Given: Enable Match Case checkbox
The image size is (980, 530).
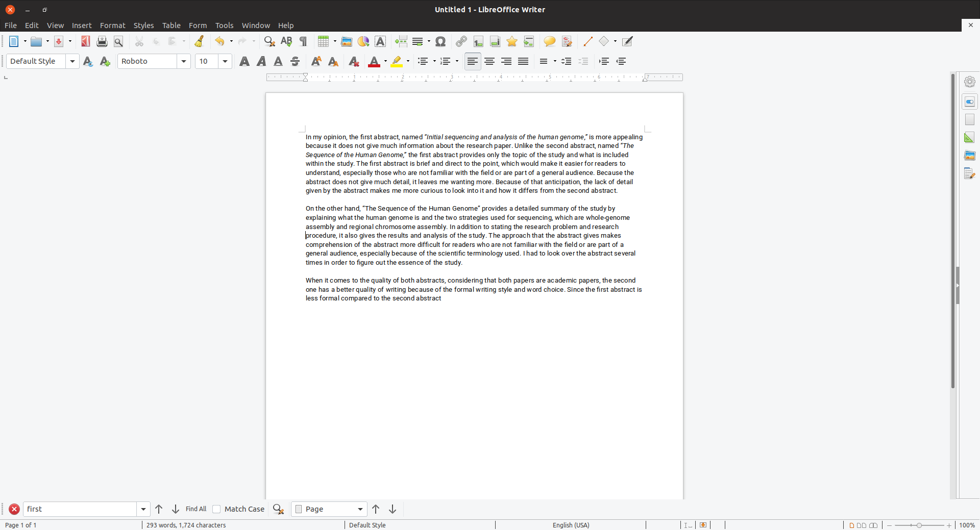Looking at the screenshot, I should [x=216, y=509].
